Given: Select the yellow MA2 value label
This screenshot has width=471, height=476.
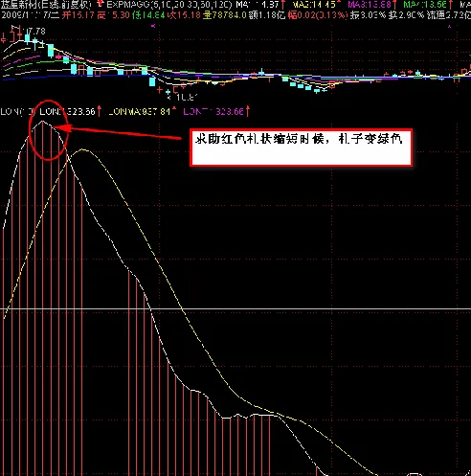Looking at the screenshot, I should (314, 4).
